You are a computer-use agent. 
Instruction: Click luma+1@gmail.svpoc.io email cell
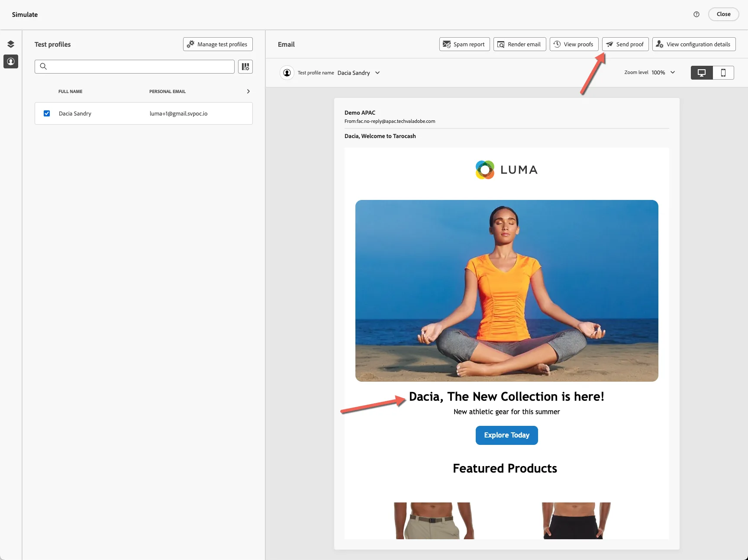(178, 113)
